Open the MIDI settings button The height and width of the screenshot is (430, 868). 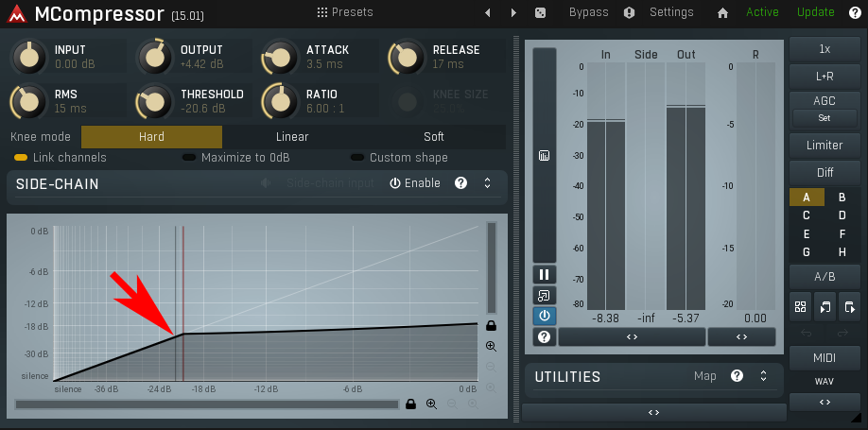[x=825, y=358]
